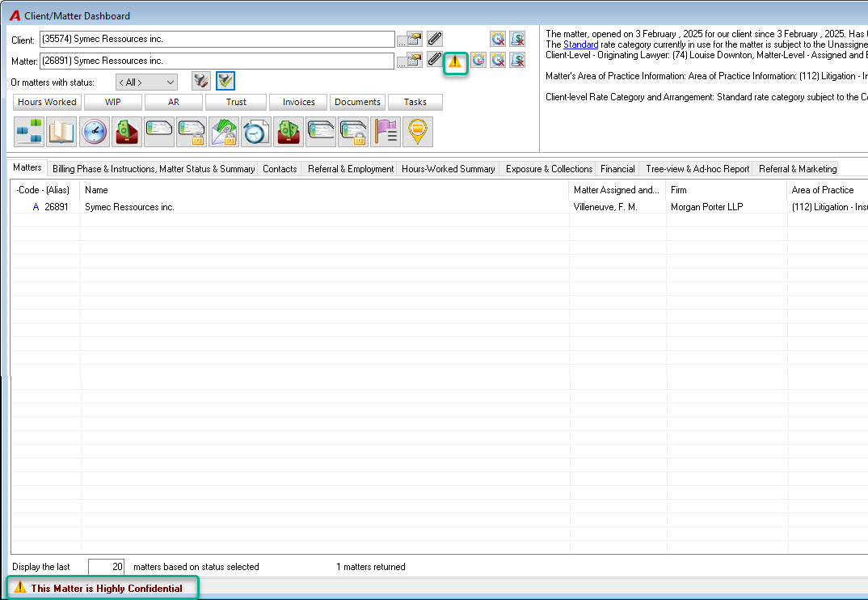Click the funnel-with-checkmark apply filter icon

point(225,81)
